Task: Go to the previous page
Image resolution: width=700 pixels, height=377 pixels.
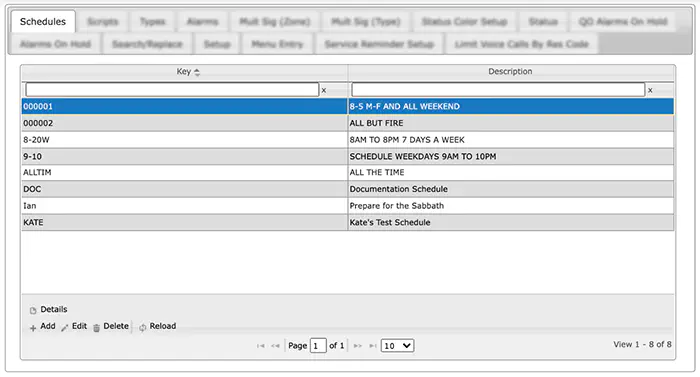Action: tap(275, 346)
